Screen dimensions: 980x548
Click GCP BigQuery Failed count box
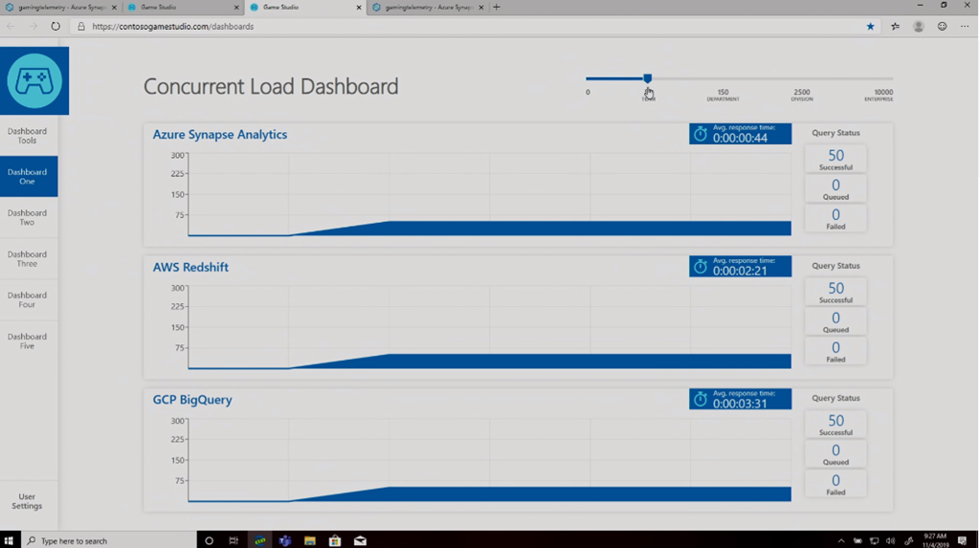835,484
